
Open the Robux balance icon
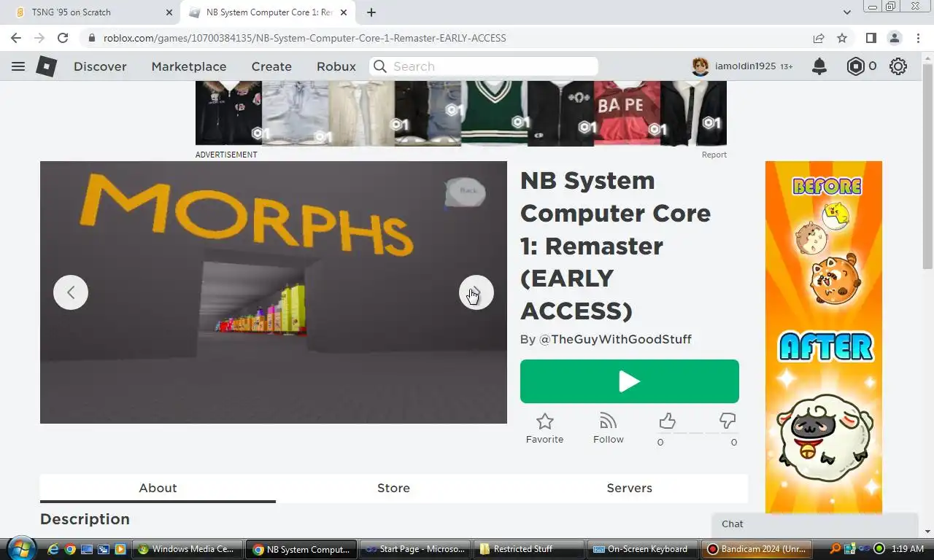tap(855, 66)
